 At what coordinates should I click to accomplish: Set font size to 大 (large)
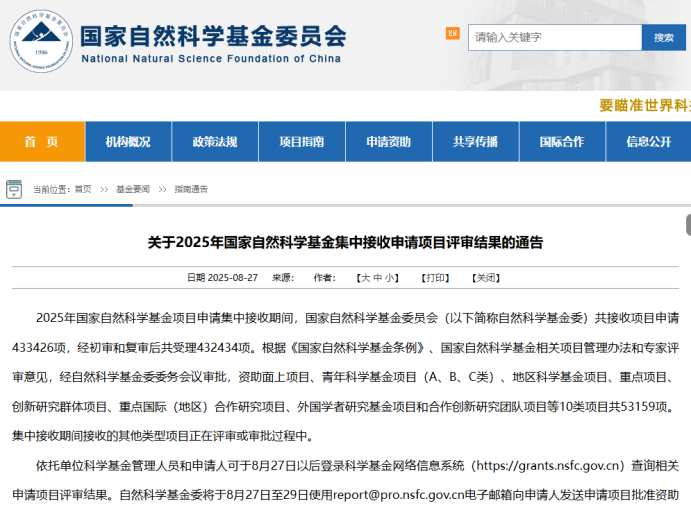[366, 278]
